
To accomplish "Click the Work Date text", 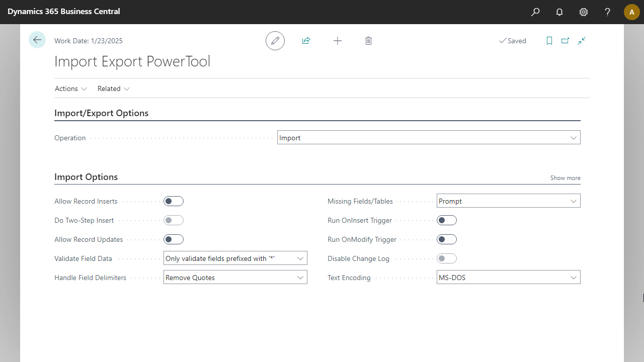I will (89, 41).
